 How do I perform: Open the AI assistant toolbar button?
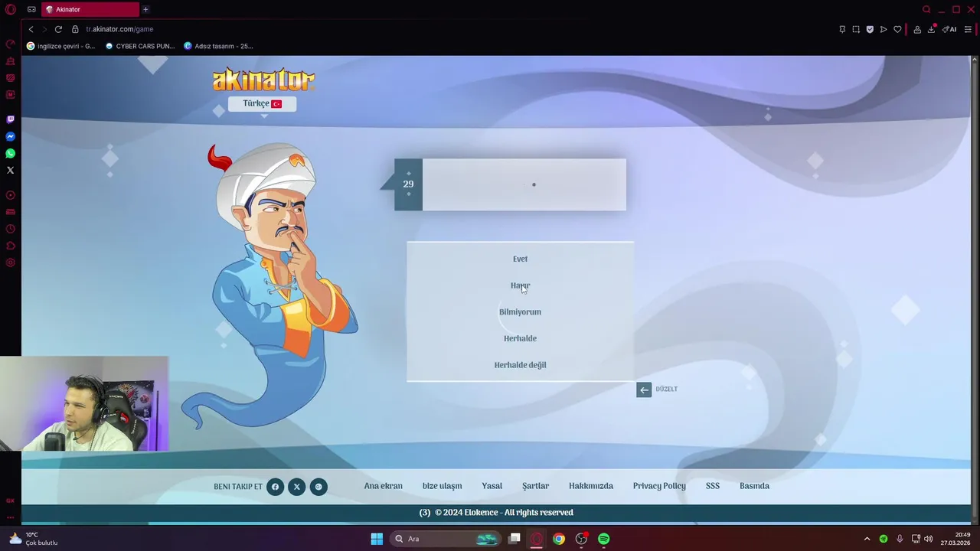click(x=949, y=29)
